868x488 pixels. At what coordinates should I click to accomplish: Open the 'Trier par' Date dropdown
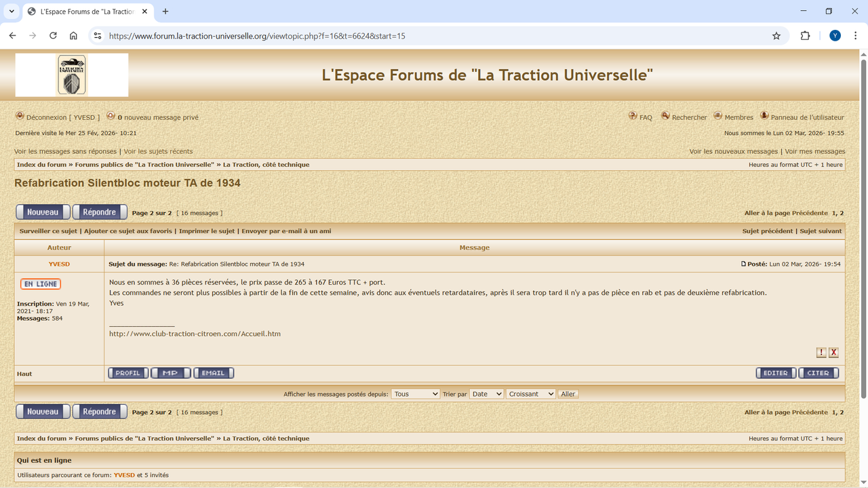tap(486, 394)
